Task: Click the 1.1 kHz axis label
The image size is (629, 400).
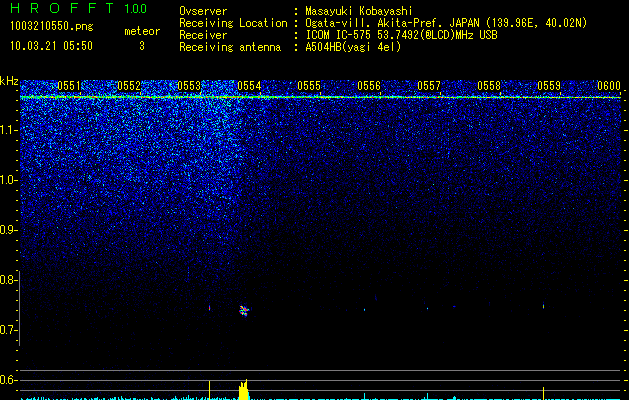Action: coord(8,130)
